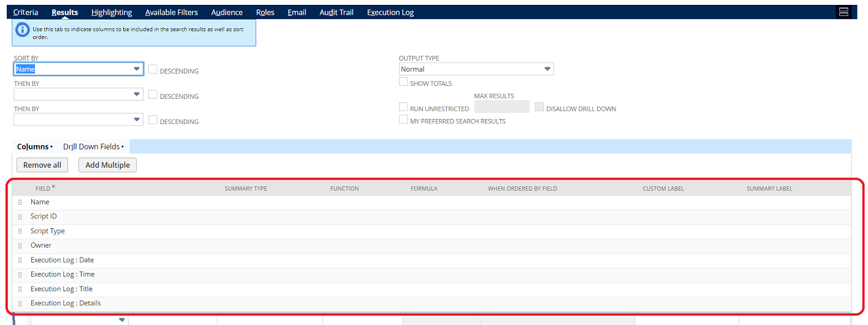The width and height of the screenshot is (868, 325).
Task: Enable Descending for the first Then By
Action: (153, 94)
